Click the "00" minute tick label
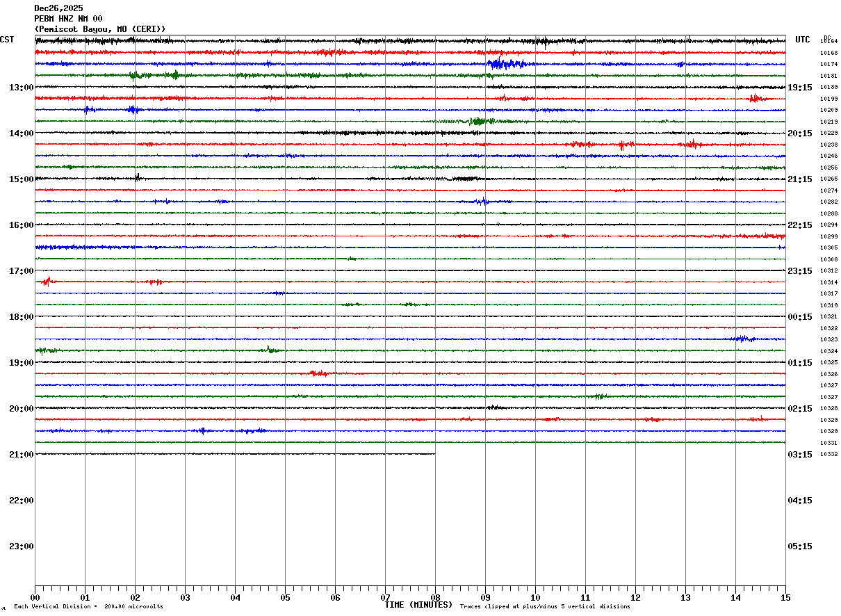Viewport: 841px width, 616px height. (x=35, y=598)
